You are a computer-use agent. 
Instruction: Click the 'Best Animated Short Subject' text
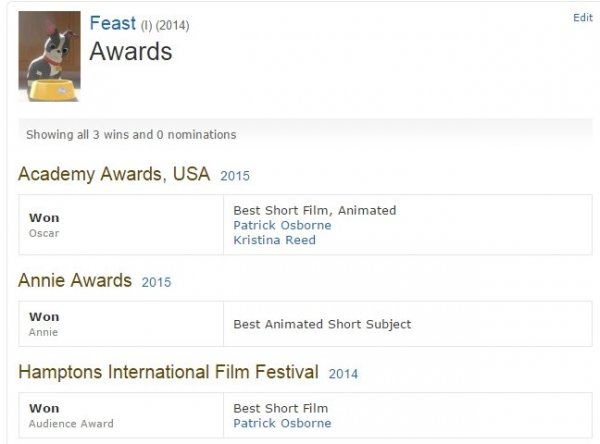(x=322, y=324)
